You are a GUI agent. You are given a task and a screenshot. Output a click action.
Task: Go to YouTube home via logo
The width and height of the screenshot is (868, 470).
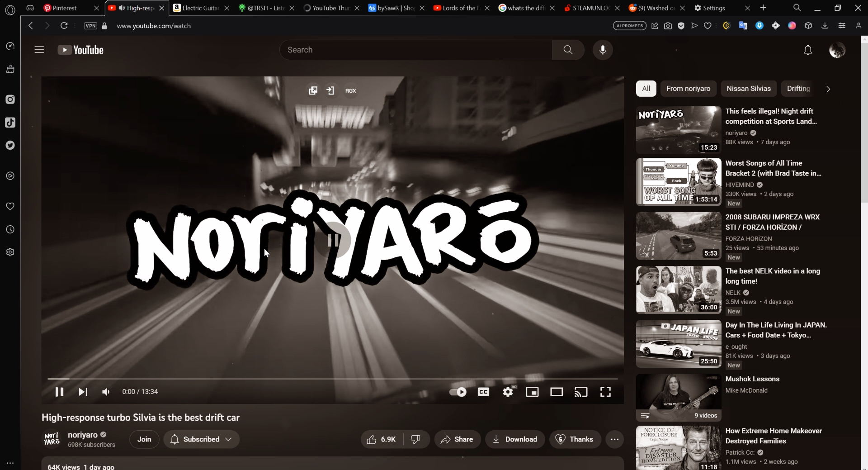80,50
